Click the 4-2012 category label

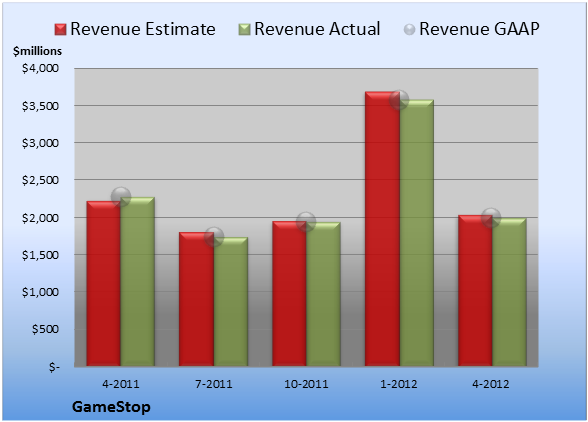pos(491,384)
